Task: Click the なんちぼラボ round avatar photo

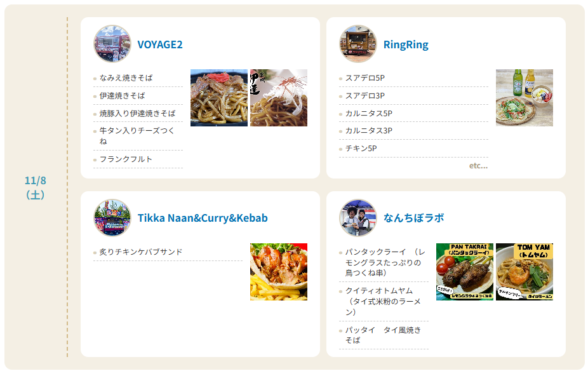Action: 358,217
